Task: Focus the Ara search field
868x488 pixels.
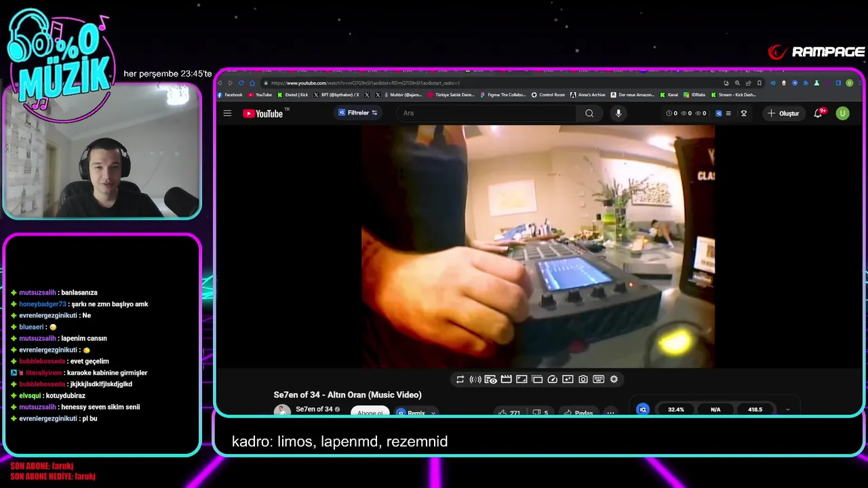Action: [x=487, y=113]
